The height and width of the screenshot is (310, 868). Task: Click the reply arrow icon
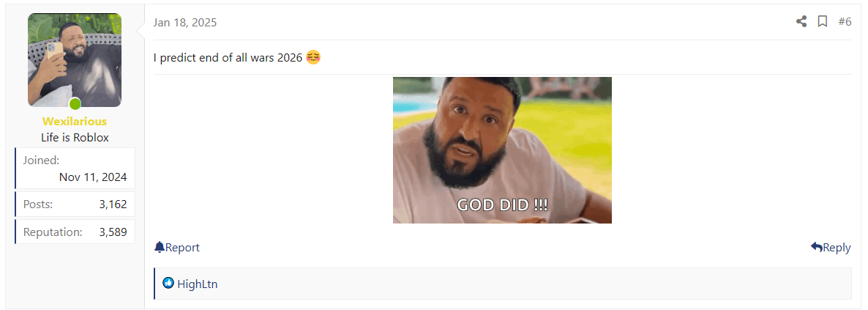(817, 247)
